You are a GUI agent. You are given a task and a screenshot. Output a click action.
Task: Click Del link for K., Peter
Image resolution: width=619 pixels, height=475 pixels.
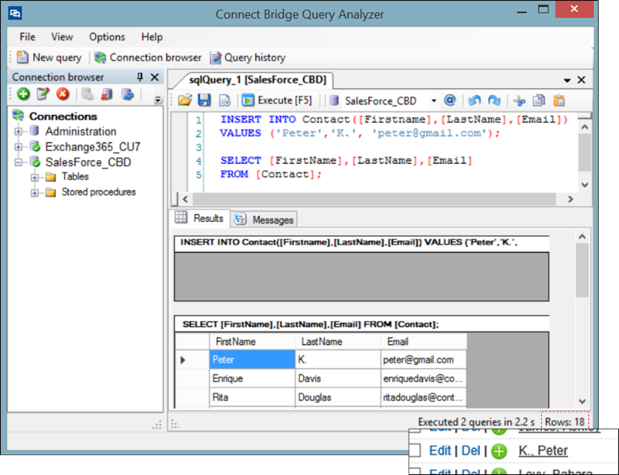[x=471, y=451]
